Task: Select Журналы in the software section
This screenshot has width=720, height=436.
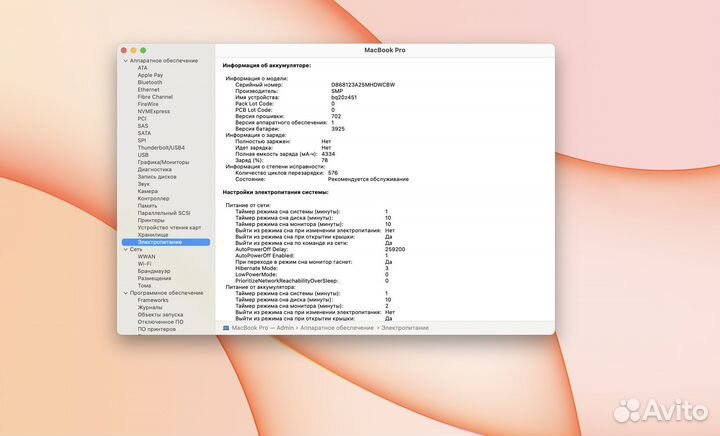Action: pyautogui.click(x=150, y=307)
